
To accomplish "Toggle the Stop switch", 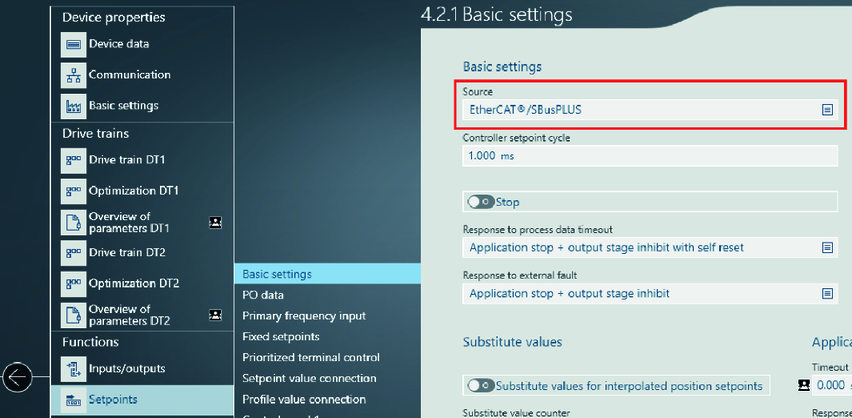I will coord(480,202).
